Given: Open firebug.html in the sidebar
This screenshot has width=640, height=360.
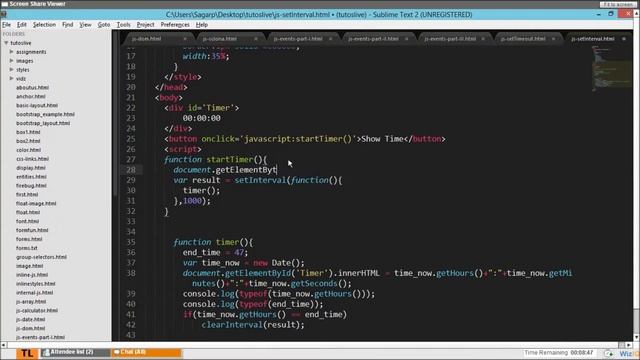Looking at the screenshot, I should tap(31, 186).
